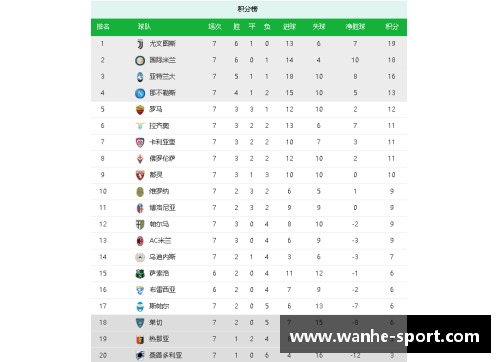Click the AC Milan (AC米兰) badge
Image resolution: width=500 pixels, height=362 pixels.
(x=140, y=241)
